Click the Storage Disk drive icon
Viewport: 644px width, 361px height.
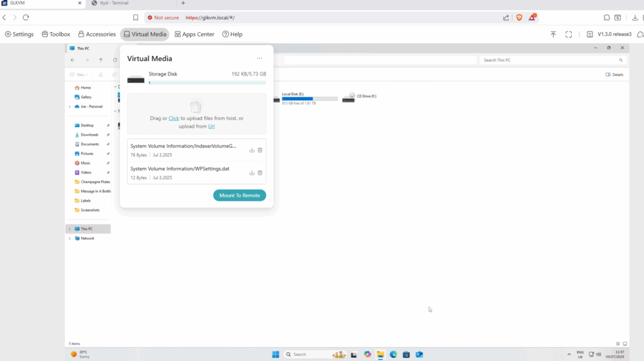click(136, 79)
